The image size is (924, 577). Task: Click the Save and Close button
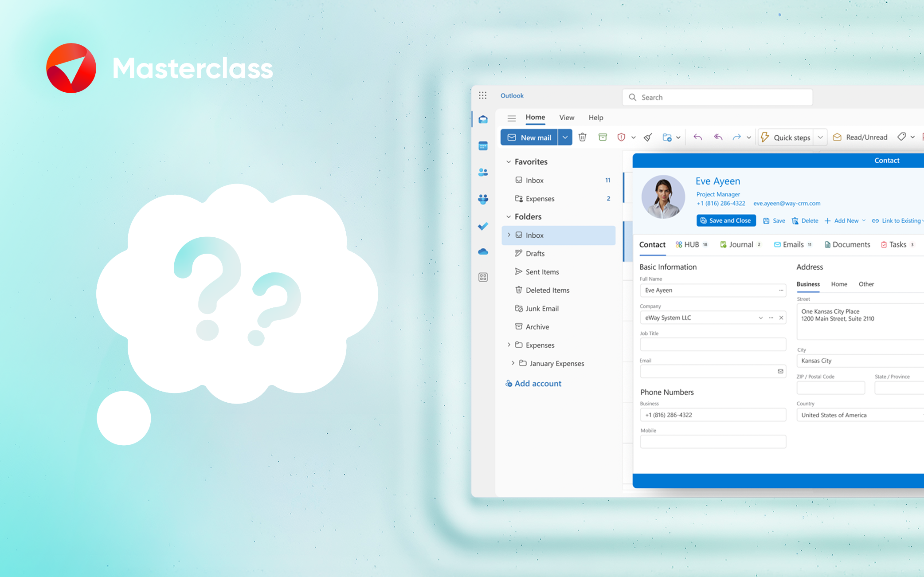pyautogui.click(x=726, y=221)
